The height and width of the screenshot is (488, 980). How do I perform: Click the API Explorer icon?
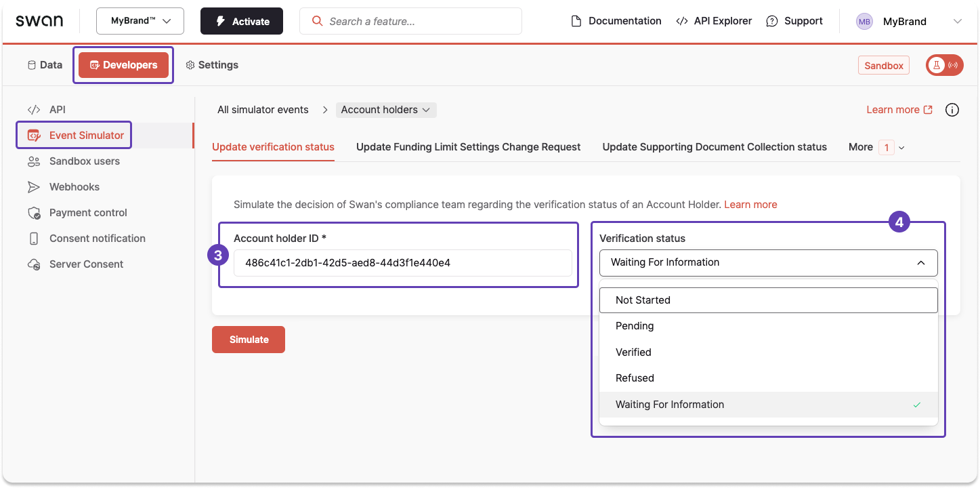pos(682,20)
